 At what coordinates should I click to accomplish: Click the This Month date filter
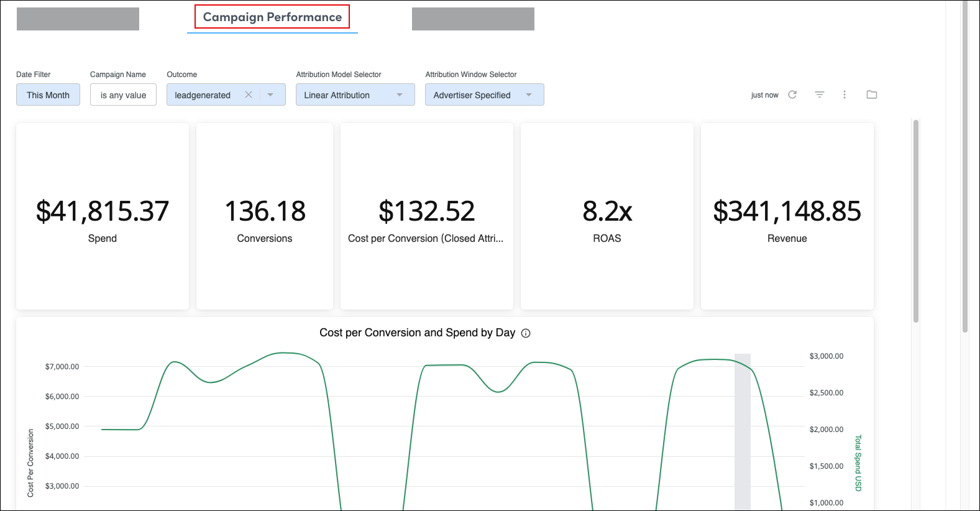(x=48, y=94)
